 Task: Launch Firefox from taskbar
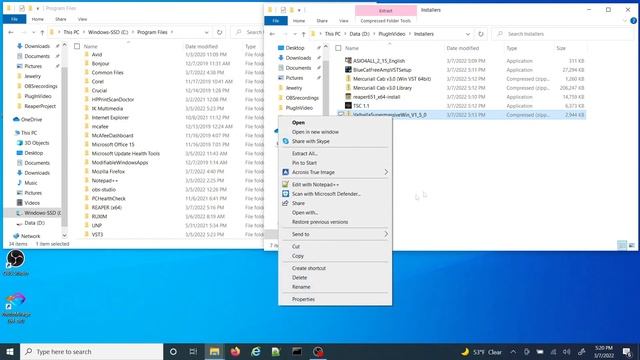tap(235, 352)
